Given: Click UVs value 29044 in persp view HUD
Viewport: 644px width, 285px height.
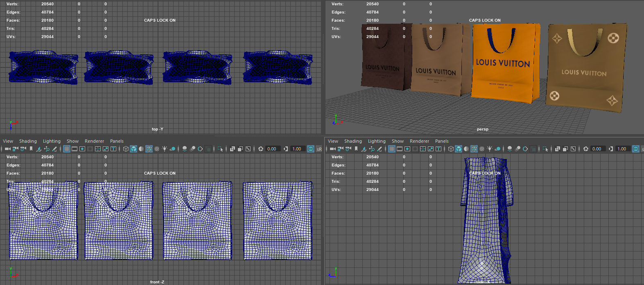Looking at the screenshot, I should tap(373, 37).
